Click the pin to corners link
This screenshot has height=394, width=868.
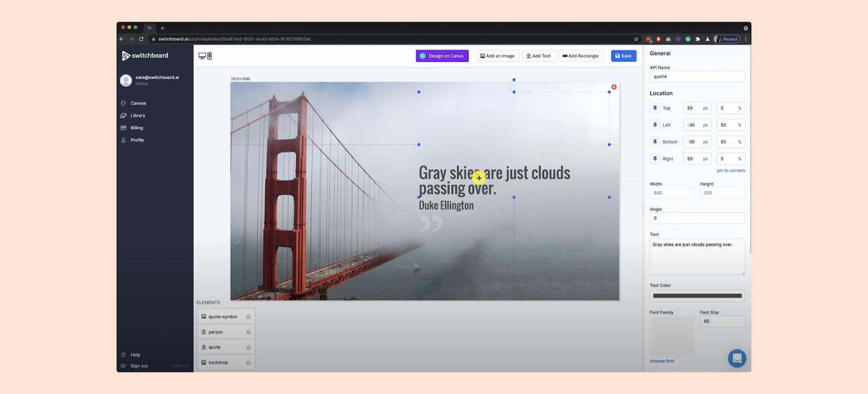[731, 171]
